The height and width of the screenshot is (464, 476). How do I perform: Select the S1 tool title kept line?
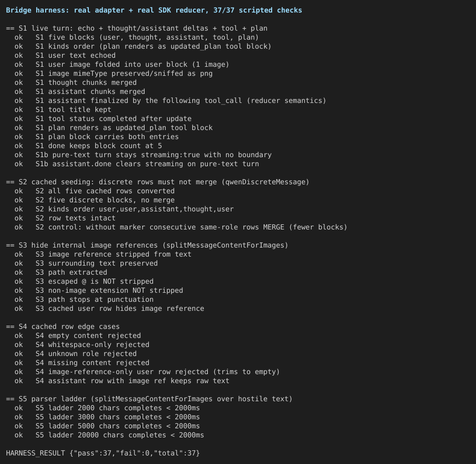[63, 109]
